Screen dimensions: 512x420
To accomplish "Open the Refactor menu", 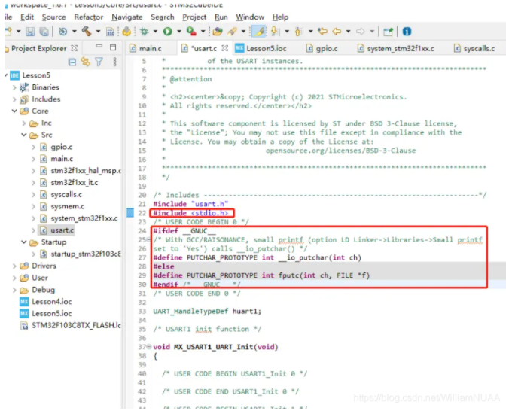I will 89,17.
